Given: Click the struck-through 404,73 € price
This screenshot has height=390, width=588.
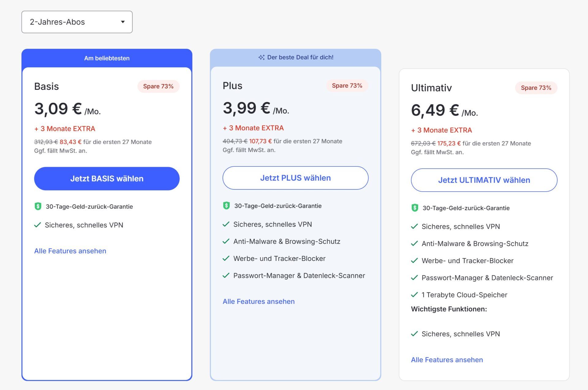Looking at the screenshot, I should coord(235,141).
